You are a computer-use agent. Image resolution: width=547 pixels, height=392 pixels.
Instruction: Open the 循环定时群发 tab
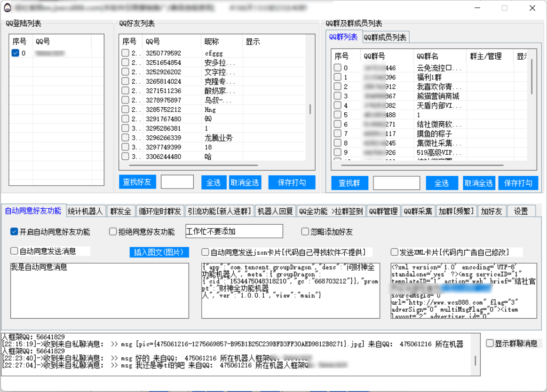(x=160, y=211)
